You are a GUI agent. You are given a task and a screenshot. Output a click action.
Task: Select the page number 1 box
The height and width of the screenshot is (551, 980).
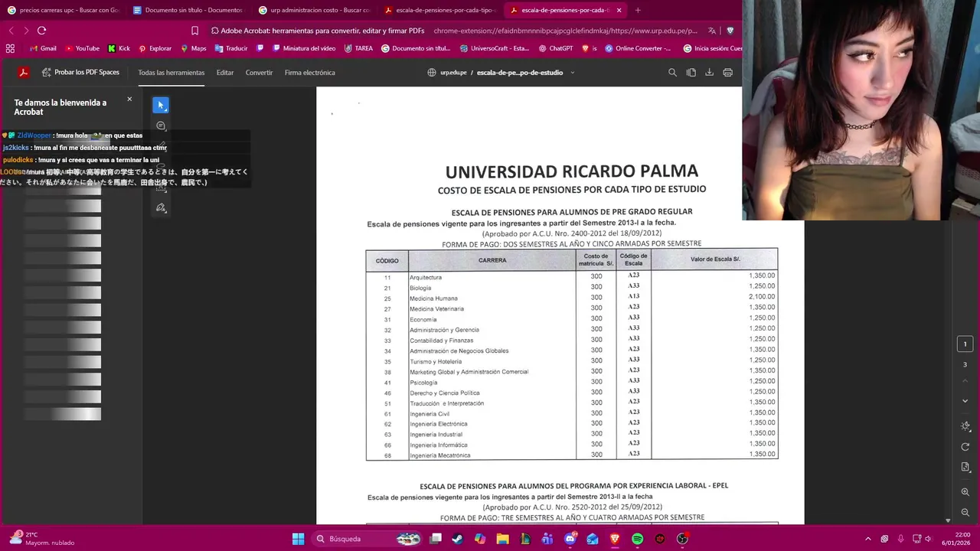[965, 344]
